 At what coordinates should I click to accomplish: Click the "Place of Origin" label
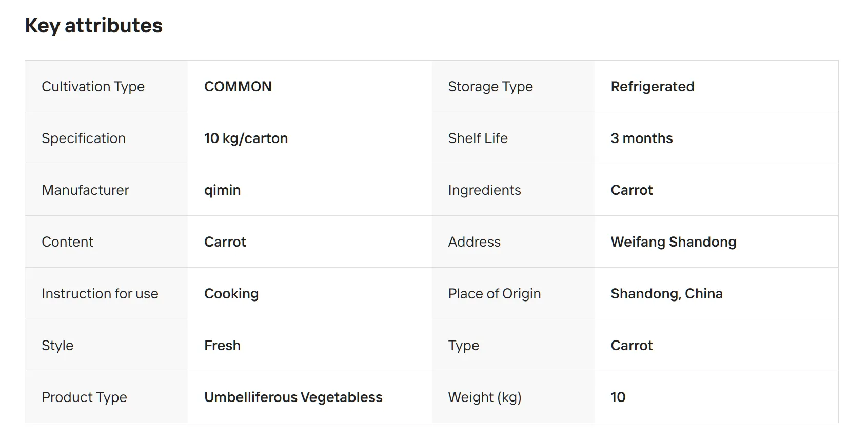[x=494, y=294]
